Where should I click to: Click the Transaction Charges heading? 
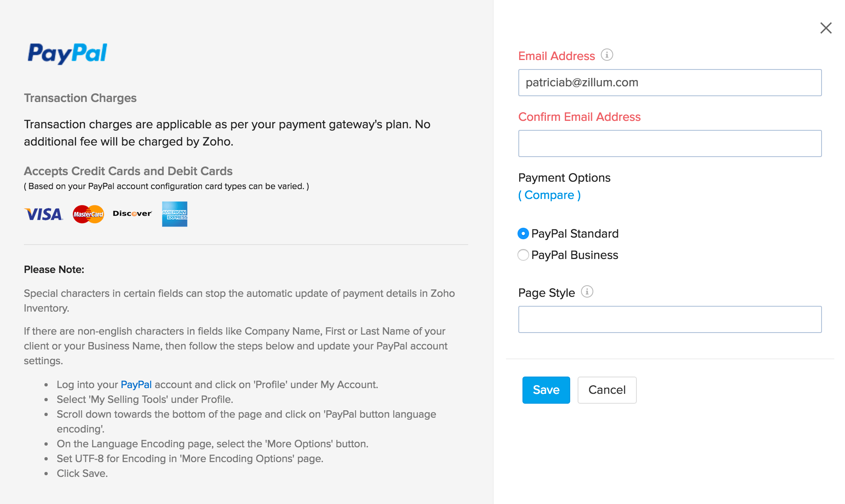[80, 98]
